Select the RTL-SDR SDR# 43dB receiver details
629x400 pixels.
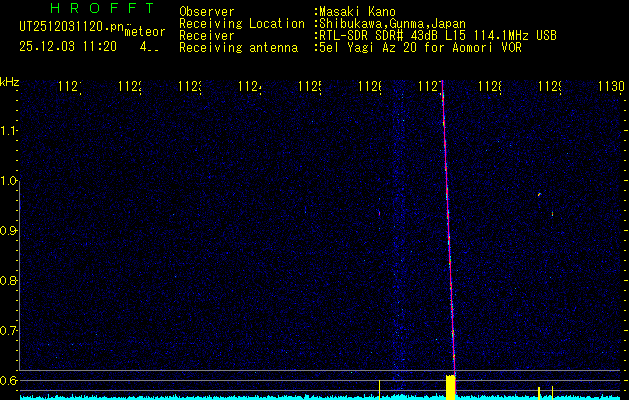pos(438,36)
